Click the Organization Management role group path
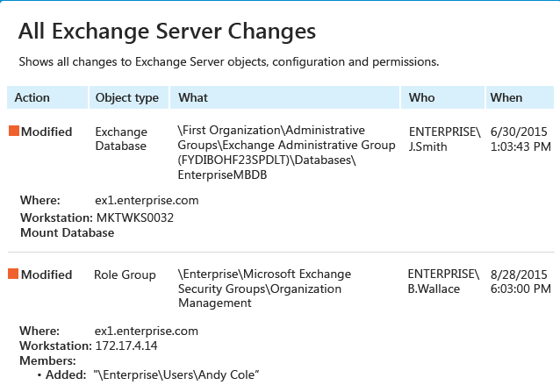 (x=264, y=289)
